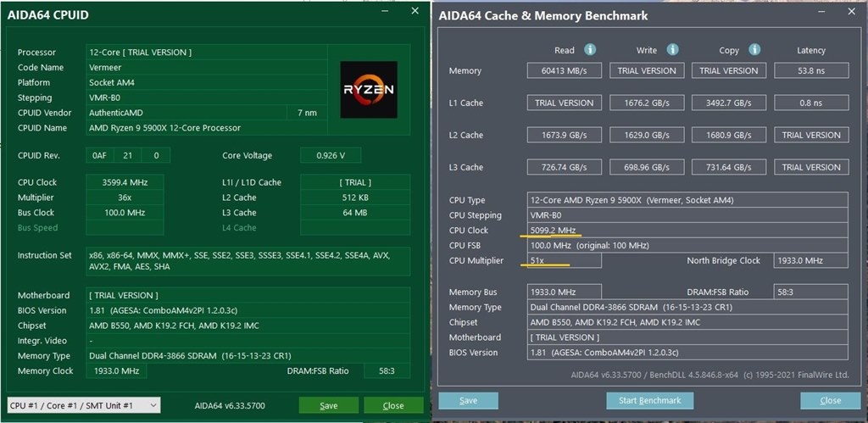Screen dimensions: 868x423
Task: Click the North Bridge Clock value in Benchmark window
Action: click(x=811, y=260)
